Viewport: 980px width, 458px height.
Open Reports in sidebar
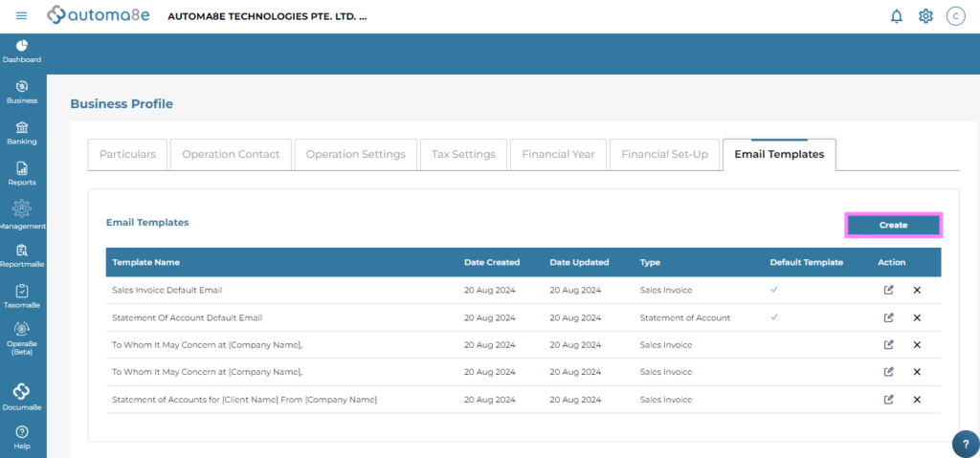22,174
